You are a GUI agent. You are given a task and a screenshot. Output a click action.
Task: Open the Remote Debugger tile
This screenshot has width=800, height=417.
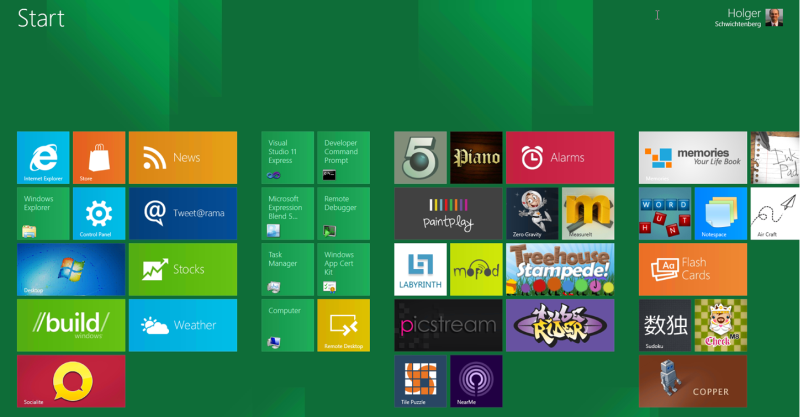click(x=343, y=213)
